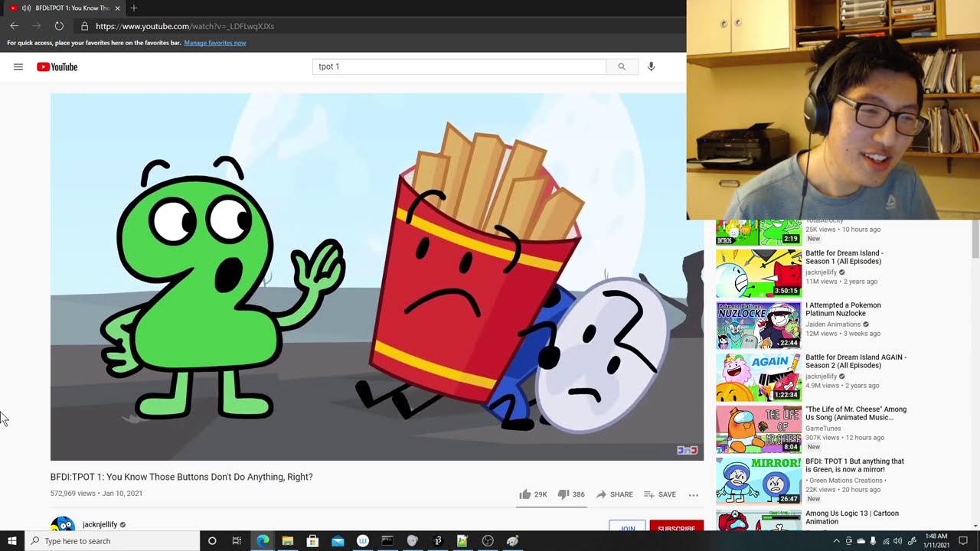This screenshot has height=551, width=980.
Task: Click Green Mations Creations channel name
Action: (x=845, y=481)
